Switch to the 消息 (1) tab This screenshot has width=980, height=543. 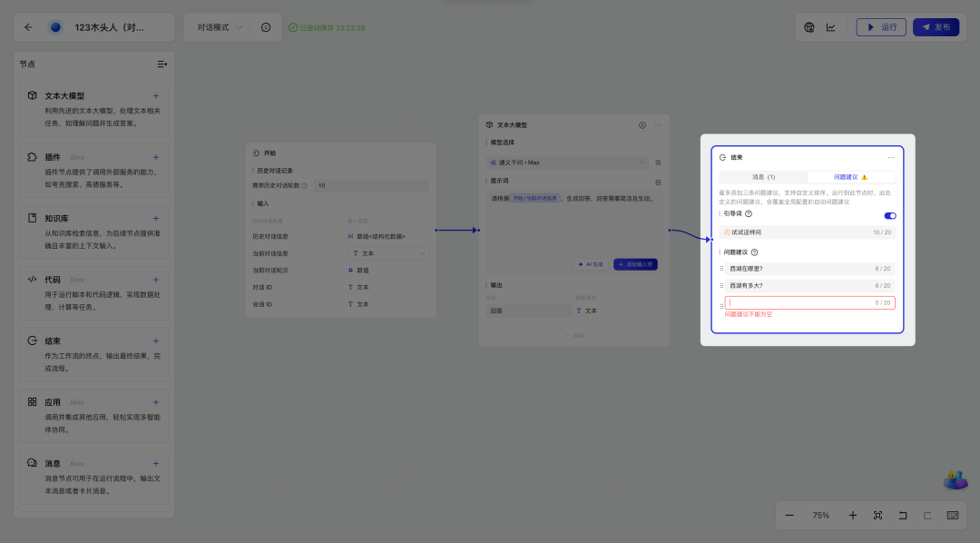coord(763,177)
